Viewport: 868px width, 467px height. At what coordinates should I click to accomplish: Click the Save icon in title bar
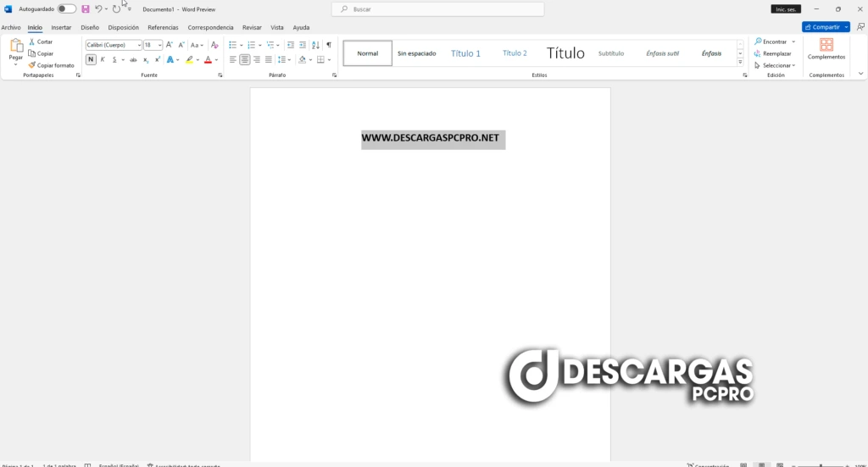click(85, 9)
